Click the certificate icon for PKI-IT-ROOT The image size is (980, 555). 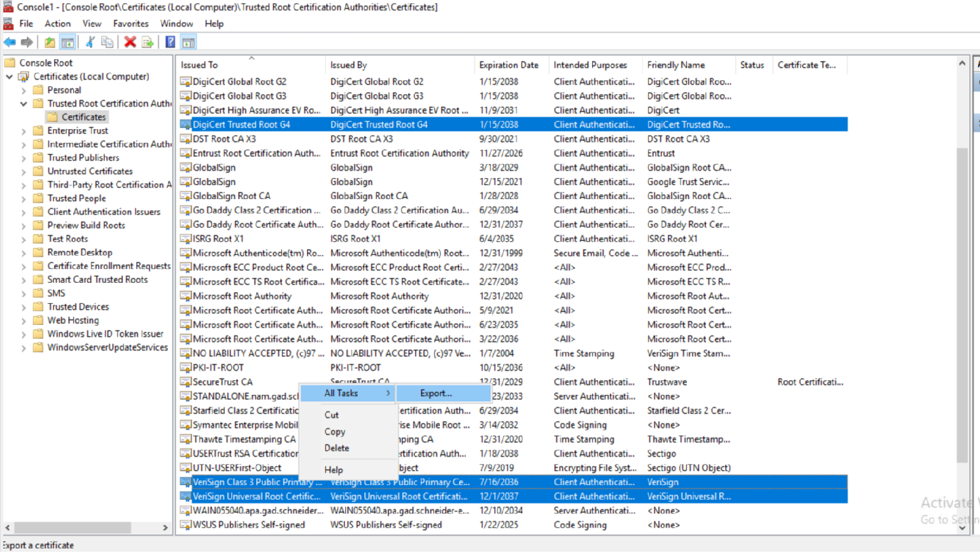coord(186,368)
